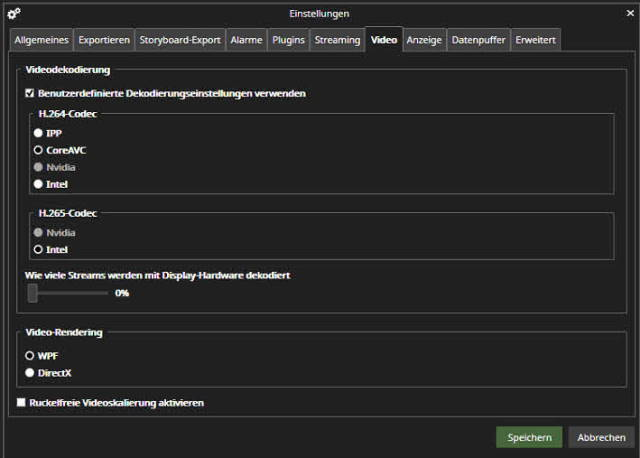Select Intel under H.265-Codec
The image size is (640, 458).
(38, 249)
